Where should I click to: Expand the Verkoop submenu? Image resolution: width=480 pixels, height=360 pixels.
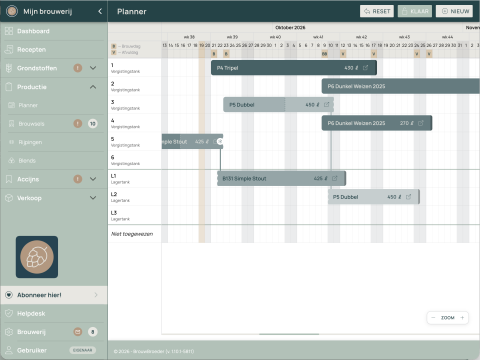pyautogui.click(x=93, y=198)
